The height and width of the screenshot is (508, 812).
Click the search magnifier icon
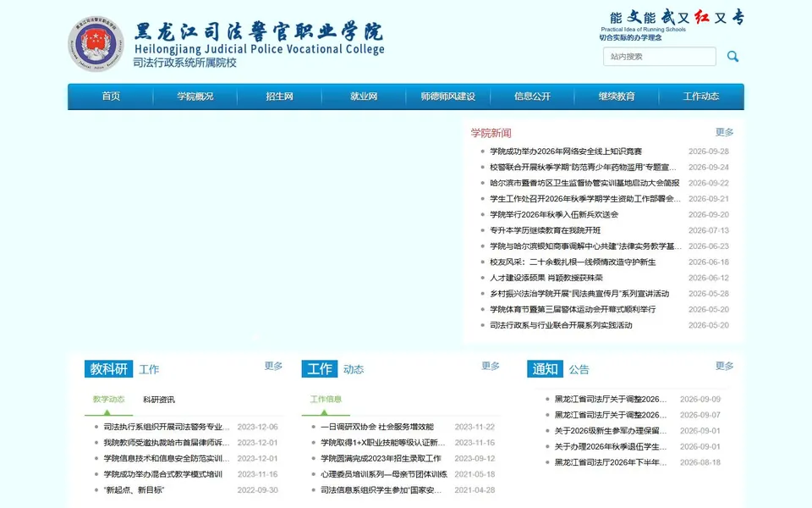coord(732,57)
